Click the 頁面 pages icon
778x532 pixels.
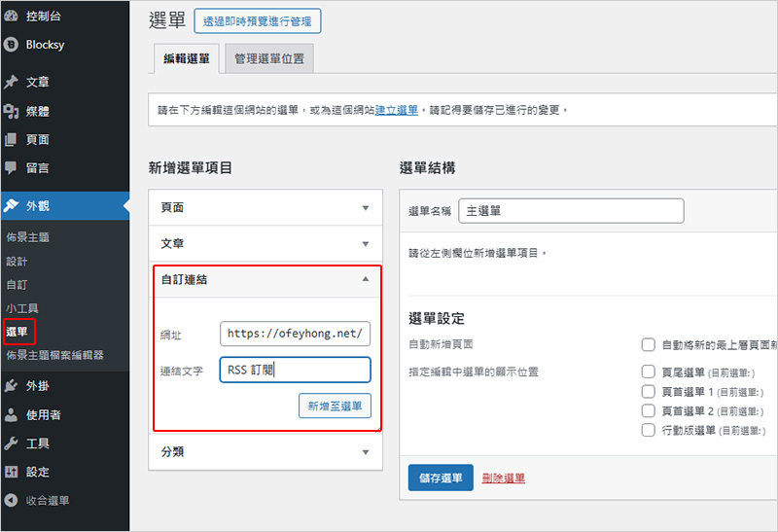pyautogui.click(x=11, y=139)
